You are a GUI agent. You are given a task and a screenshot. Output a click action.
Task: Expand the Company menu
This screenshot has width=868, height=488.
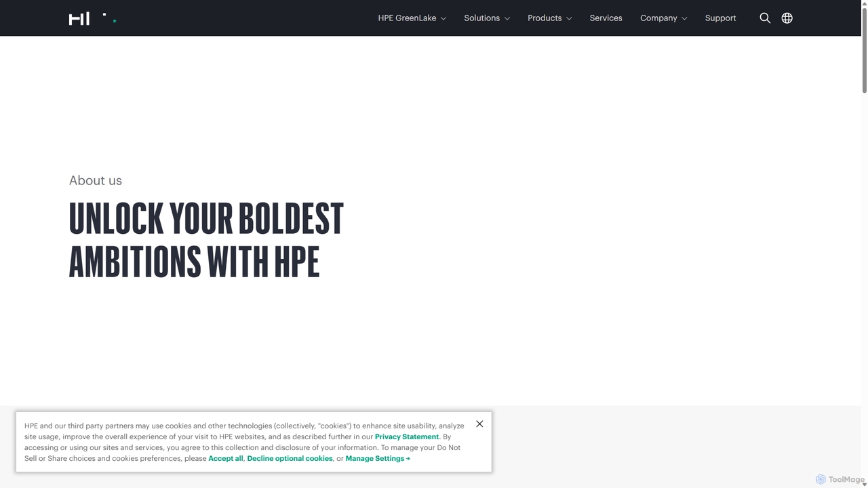664,18
